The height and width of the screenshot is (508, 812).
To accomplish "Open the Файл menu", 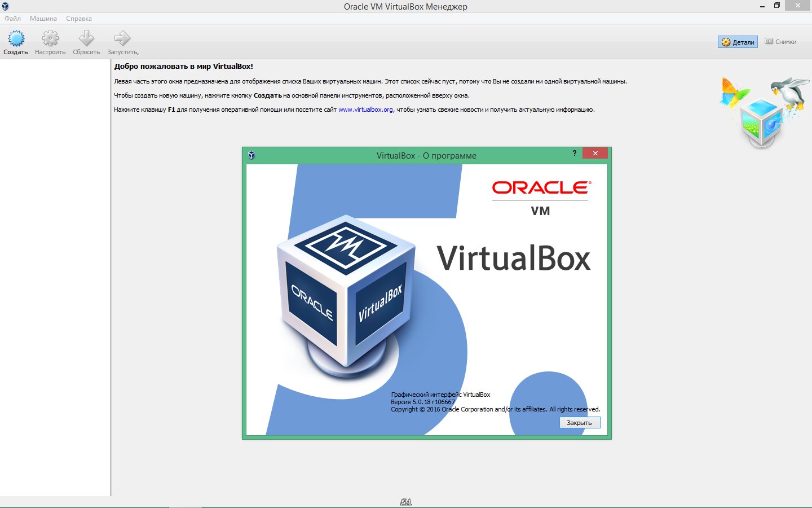I will pyautogui.click(x=12, y=19).
